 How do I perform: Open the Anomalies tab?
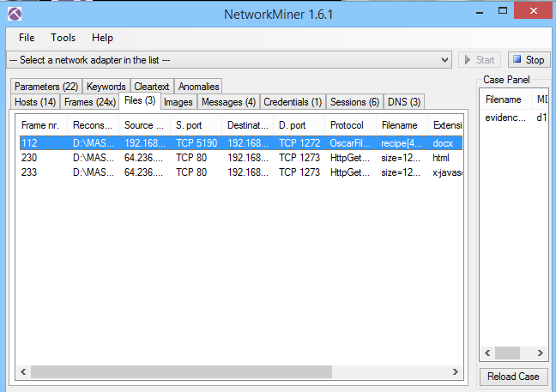[x=198, y=87]
